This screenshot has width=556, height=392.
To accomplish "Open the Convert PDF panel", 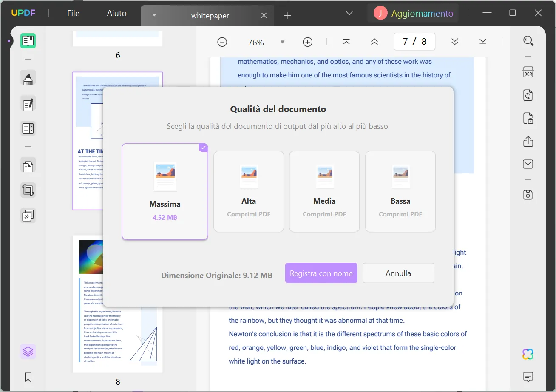I will point(528,95).
